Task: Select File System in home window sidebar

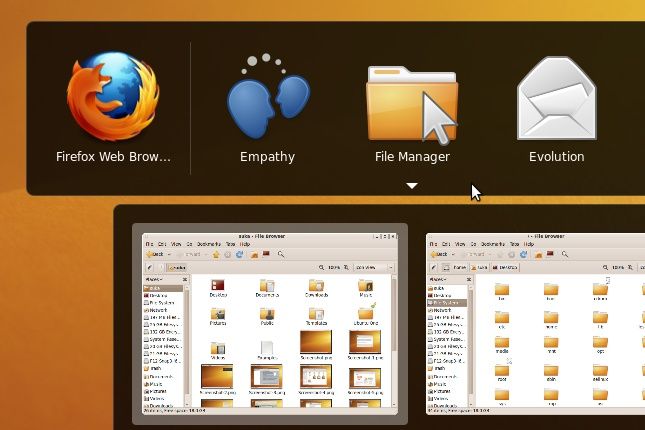Action: [x=162, y=303]
